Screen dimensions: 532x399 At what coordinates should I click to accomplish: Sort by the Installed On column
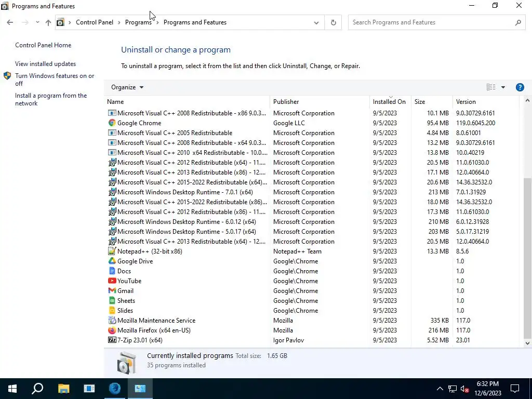click(x=390, y=102)
